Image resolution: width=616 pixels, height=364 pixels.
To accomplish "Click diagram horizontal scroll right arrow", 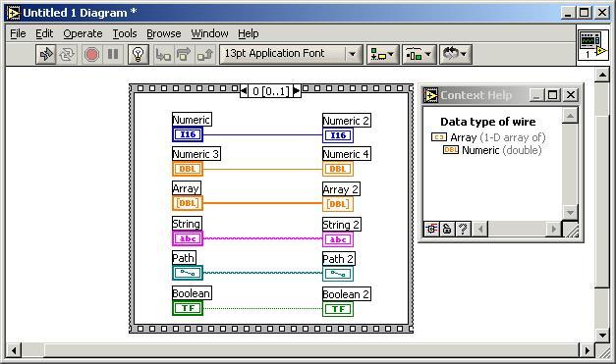I will [x=587, y=350].
